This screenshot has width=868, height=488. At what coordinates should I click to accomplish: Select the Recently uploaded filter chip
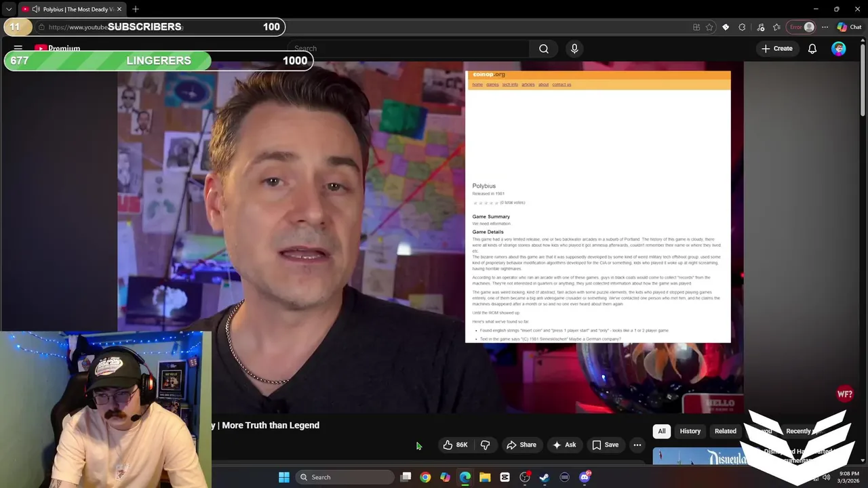803,431
